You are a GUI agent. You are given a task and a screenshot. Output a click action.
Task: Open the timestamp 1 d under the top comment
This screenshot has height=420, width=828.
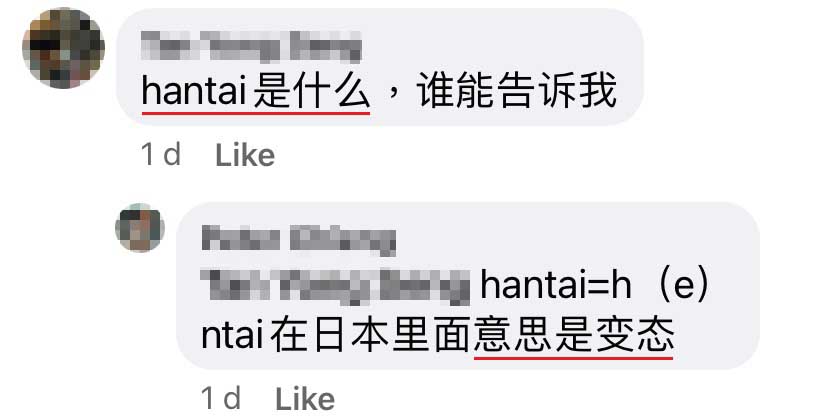161,155
